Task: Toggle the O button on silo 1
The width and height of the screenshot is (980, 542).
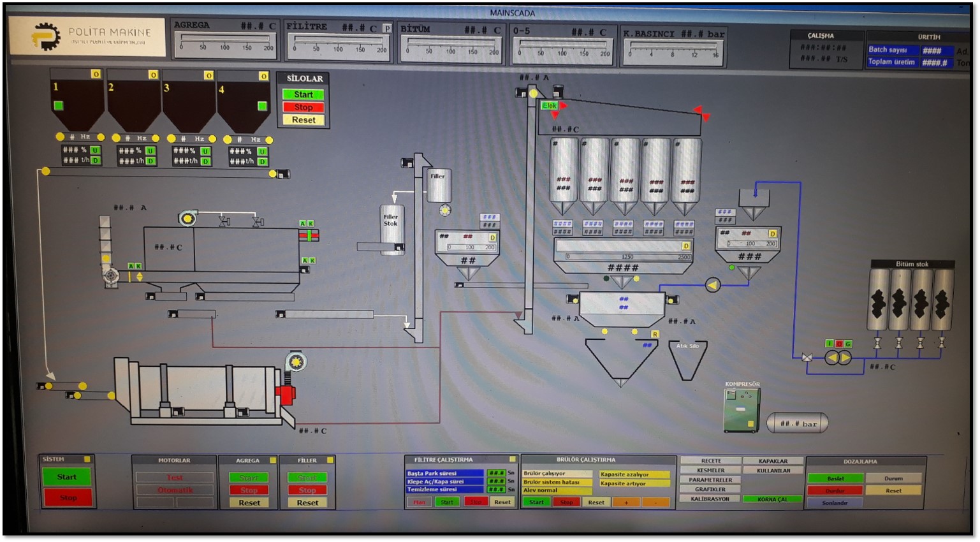Action: 96,75
